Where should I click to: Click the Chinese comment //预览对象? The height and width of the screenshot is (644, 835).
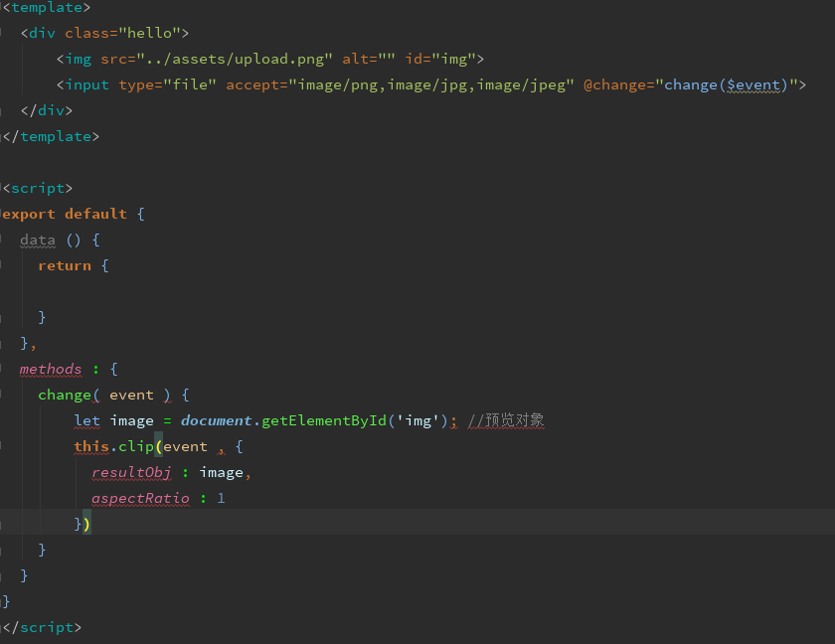pyautogui.click(x=506, y=420)
